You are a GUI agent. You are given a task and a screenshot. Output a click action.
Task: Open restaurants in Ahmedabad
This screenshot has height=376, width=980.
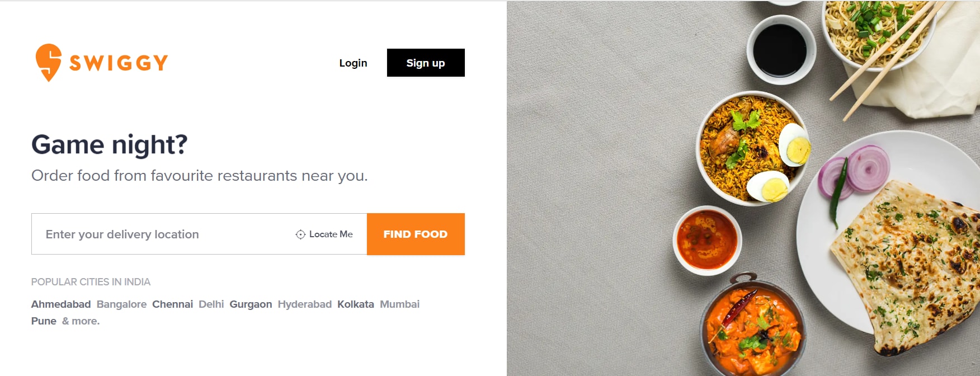point(61,304)
